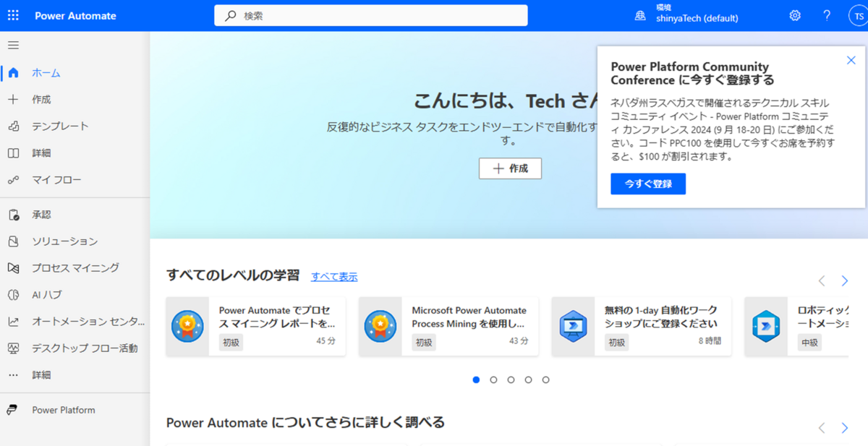
Task: Click medal icon on Process Mining を使用 card
Action: [x=380, y=326]
